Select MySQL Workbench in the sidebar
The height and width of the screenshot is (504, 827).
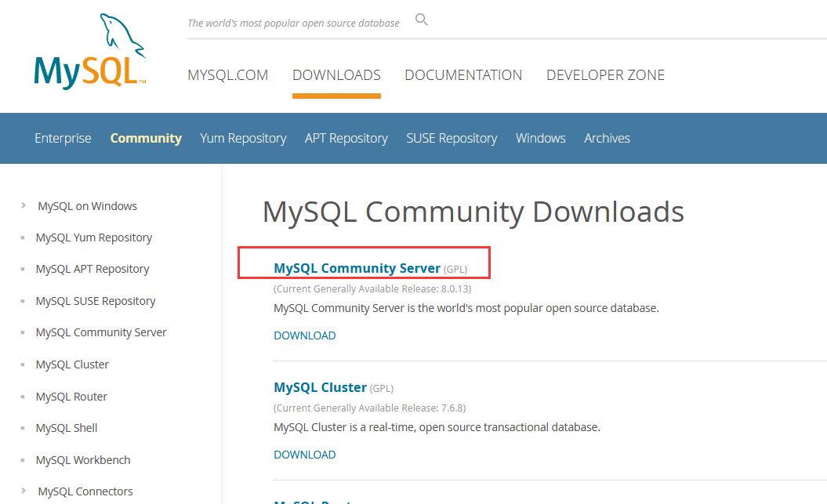tap(82, 459)
